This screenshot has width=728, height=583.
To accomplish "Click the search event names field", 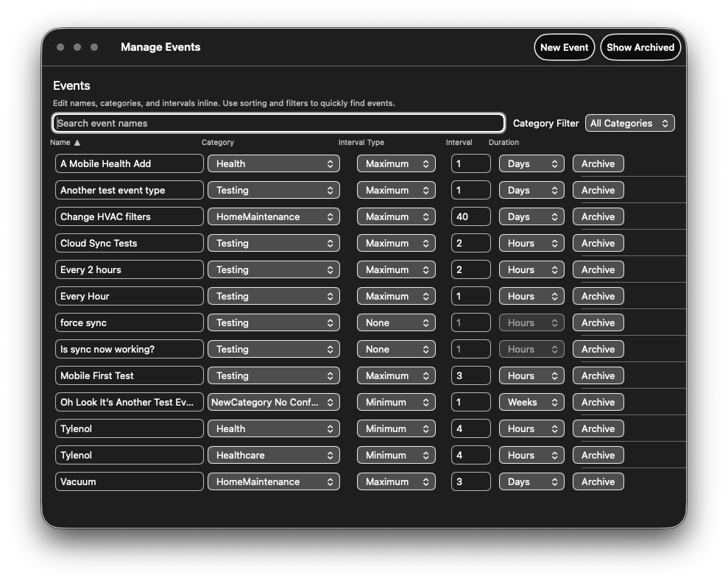I will coord(278,123).
